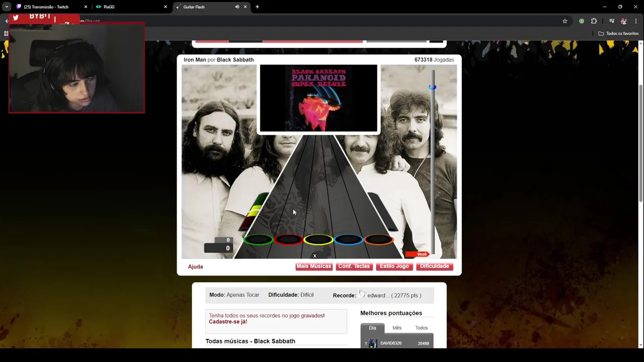
Task: Click the edward record avatar icon
Action: (x=362, y=294)
